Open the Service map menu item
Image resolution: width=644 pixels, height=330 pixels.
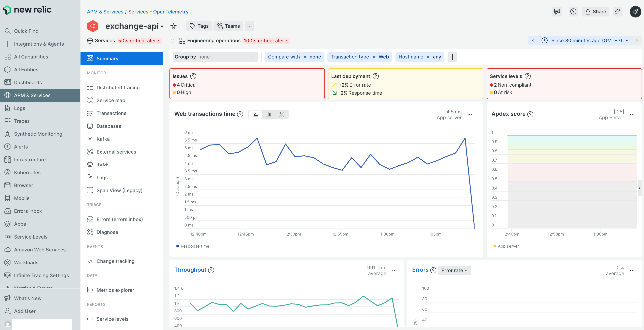(122, 100)
